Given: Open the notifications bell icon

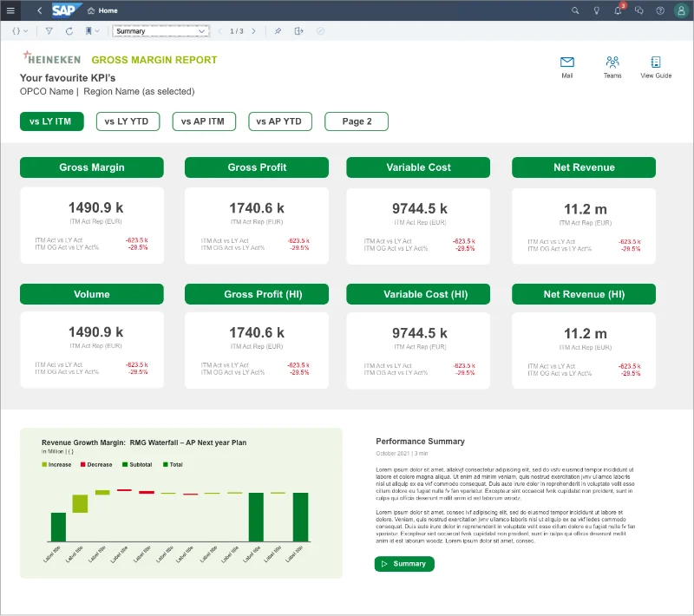Looking at the screenshot, I should coord(618,10).
